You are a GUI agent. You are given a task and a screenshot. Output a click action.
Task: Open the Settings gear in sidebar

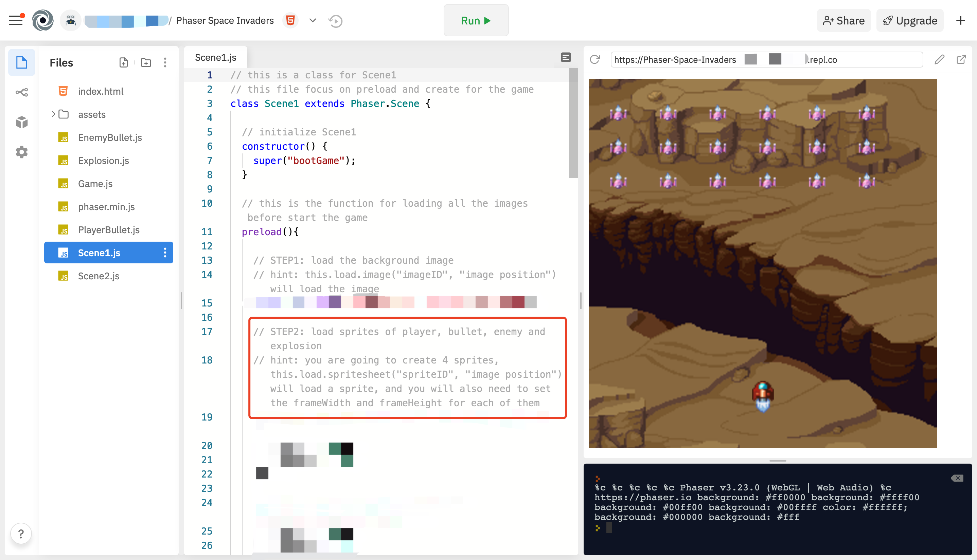click(21, 152)
